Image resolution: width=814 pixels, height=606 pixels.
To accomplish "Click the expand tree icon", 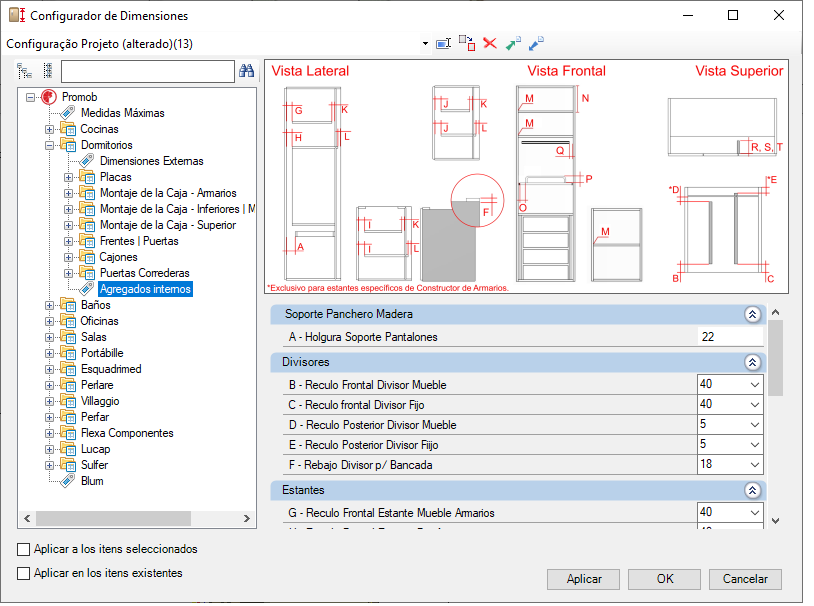I will (24, 71).
